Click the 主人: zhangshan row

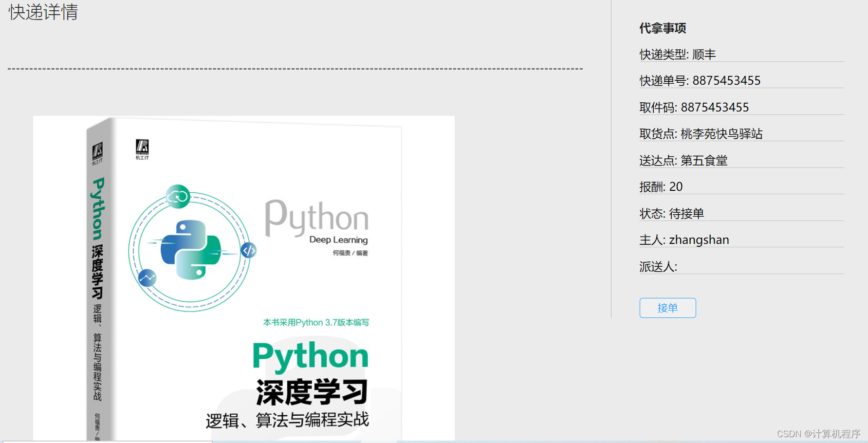pos(741,240)
